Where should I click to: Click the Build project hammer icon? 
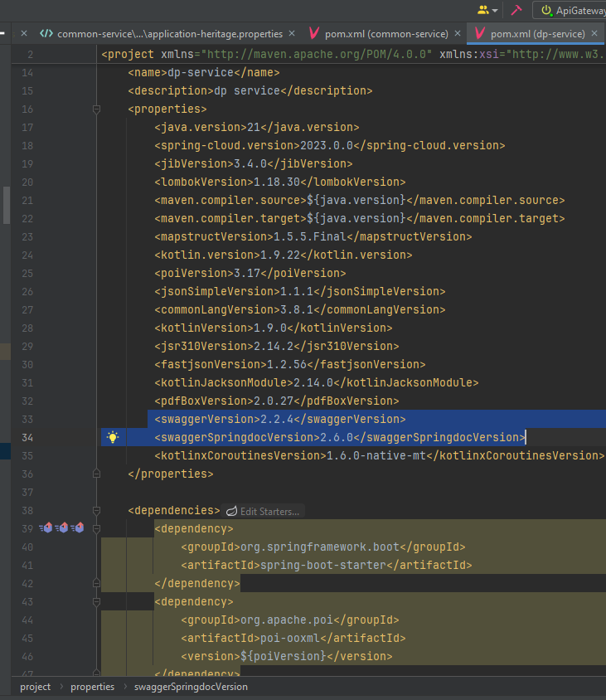(x=516, y=10)
